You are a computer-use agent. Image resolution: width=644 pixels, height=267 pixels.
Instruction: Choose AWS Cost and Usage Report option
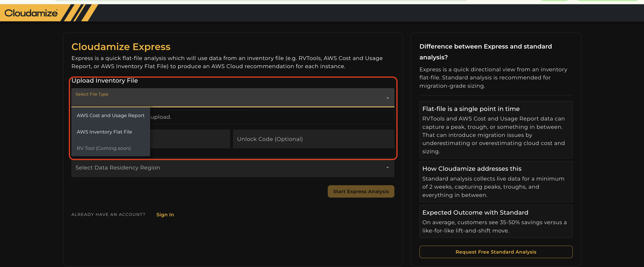point(111,115)
